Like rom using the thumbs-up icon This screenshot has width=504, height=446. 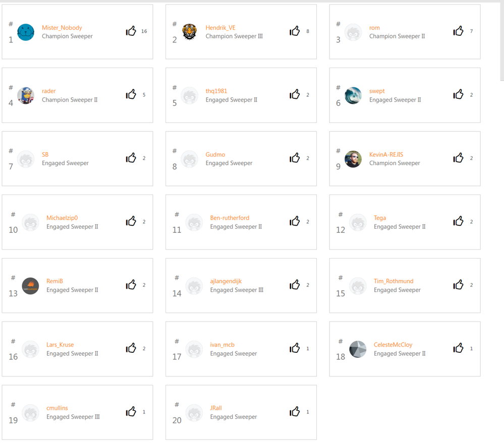point(458,31)
